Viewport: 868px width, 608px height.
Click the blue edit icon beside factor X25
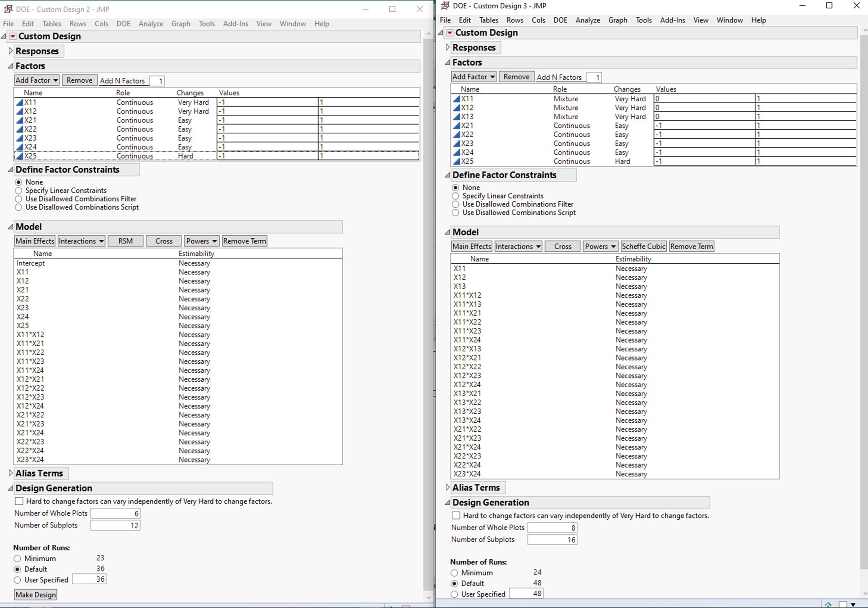pos(19,156)
